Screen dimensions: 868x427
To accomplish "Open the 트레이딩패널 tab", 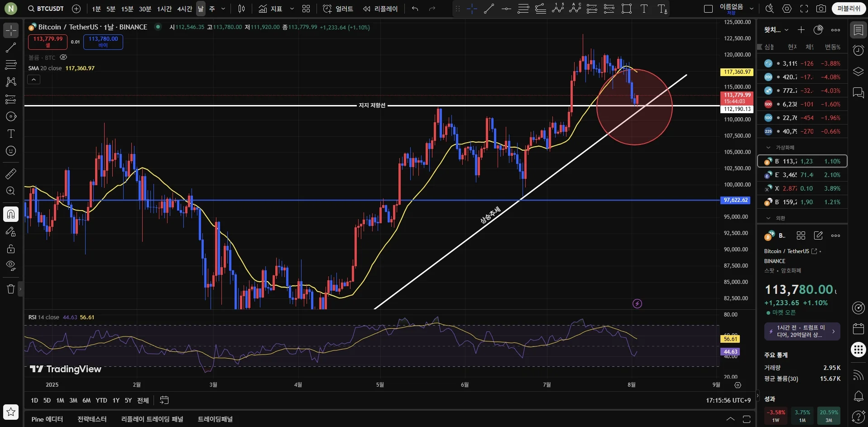I will (x=215, y=419).
